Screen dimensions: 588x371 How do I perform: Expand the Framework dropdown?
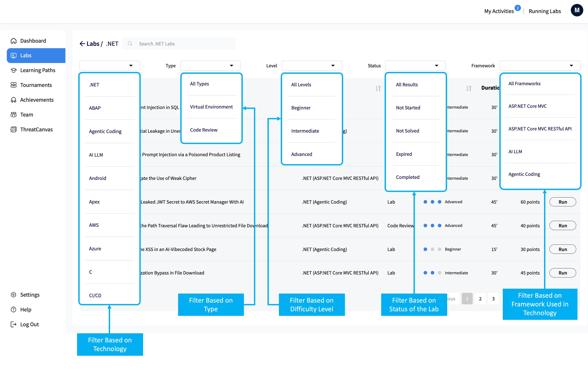click(x=540, y=66)
